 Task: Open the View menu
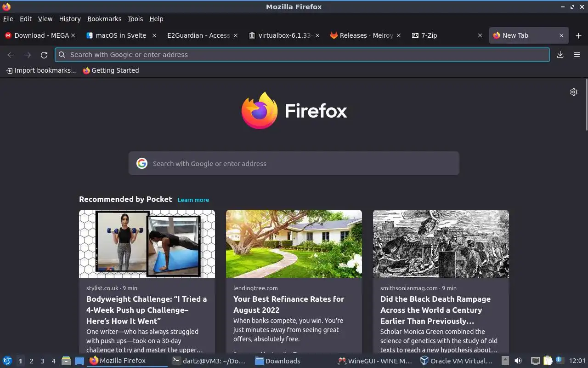pyautogui.click(x=45, y=19)
